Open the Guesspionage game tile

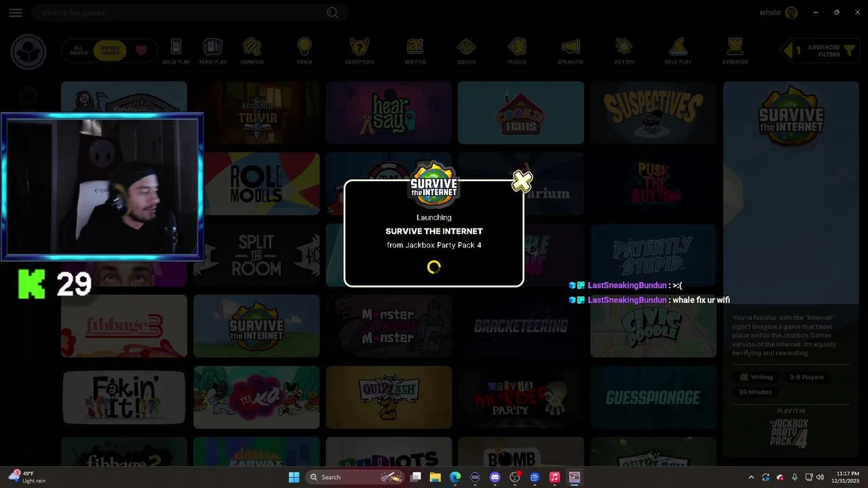point(653,397)
